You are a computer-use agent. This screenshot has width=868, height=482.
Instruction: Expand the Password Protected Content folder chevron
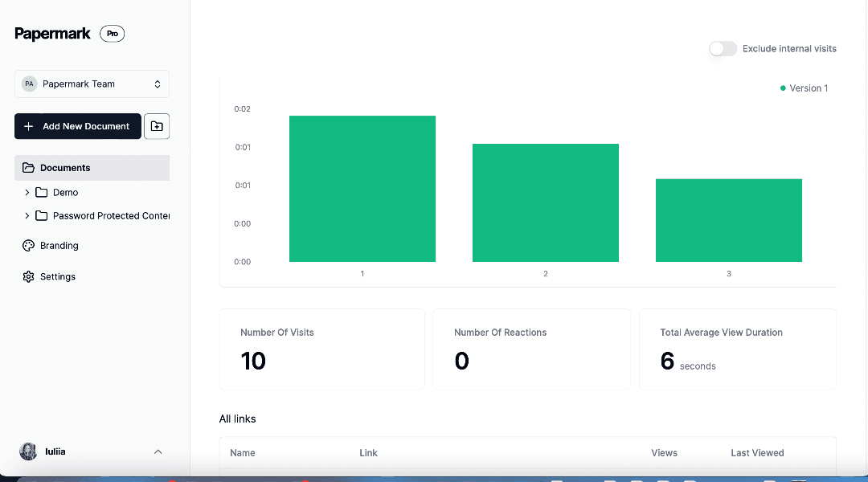(27, 216)
